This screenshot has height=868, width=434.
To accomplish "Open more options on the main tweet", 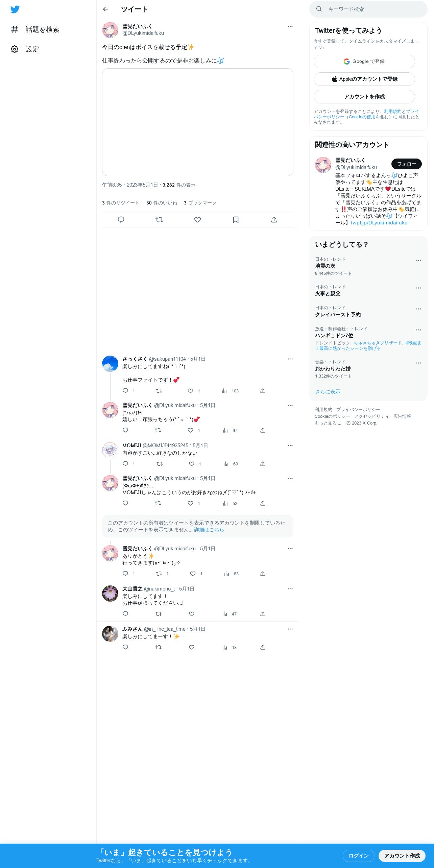I will (290, 26).
